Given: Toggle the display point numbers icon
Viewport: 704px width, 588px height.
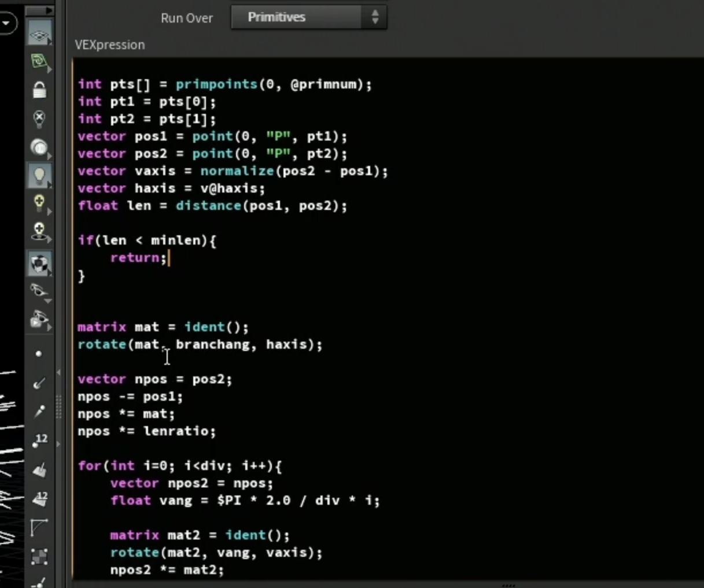Looking at the screenshot, I should pyautogui.click(x=40, y=441).
